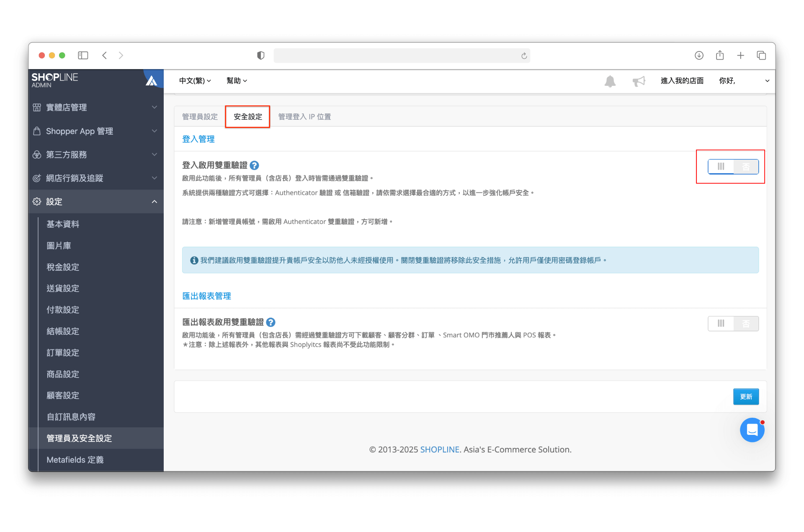Viewport: 804px width, 532px height.
Task: Open 網店行銷及追蹤 in the sidebar
Action: [78, 178]
